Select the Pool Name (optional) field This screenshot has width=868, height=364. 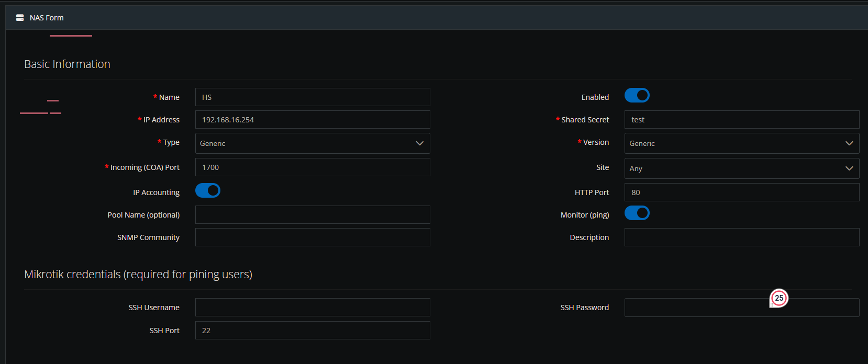pyautogui.click(x=313, y=215)
